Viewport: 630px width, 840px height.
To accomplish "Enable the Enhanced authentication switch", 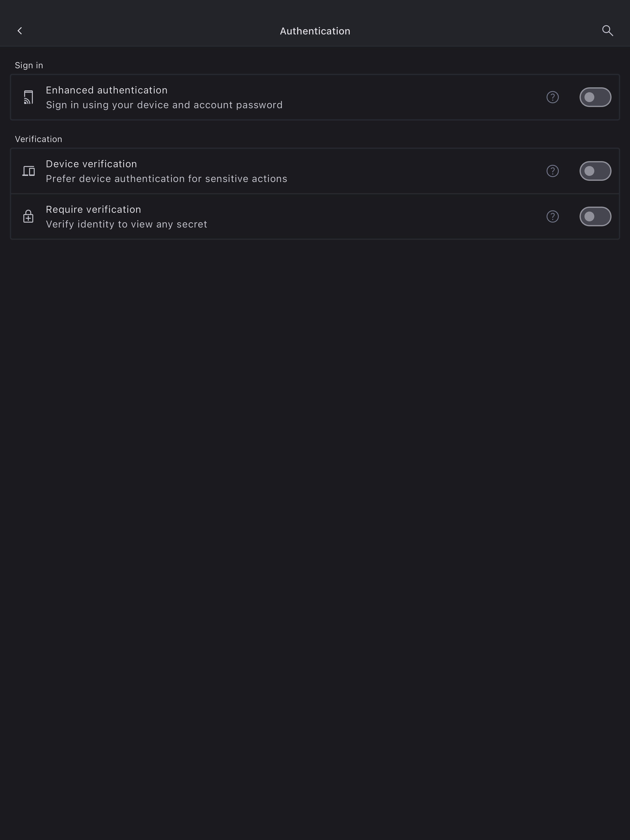I will [x=595, y=97].
